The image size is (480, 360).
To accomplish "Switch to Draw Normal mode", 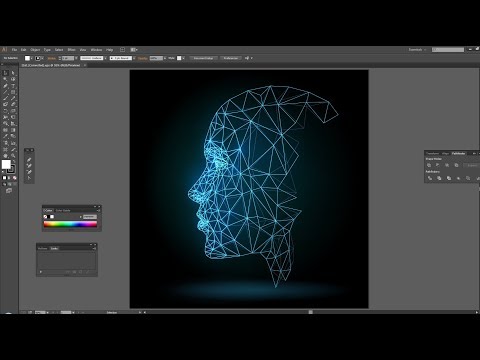I will point(4,184).
